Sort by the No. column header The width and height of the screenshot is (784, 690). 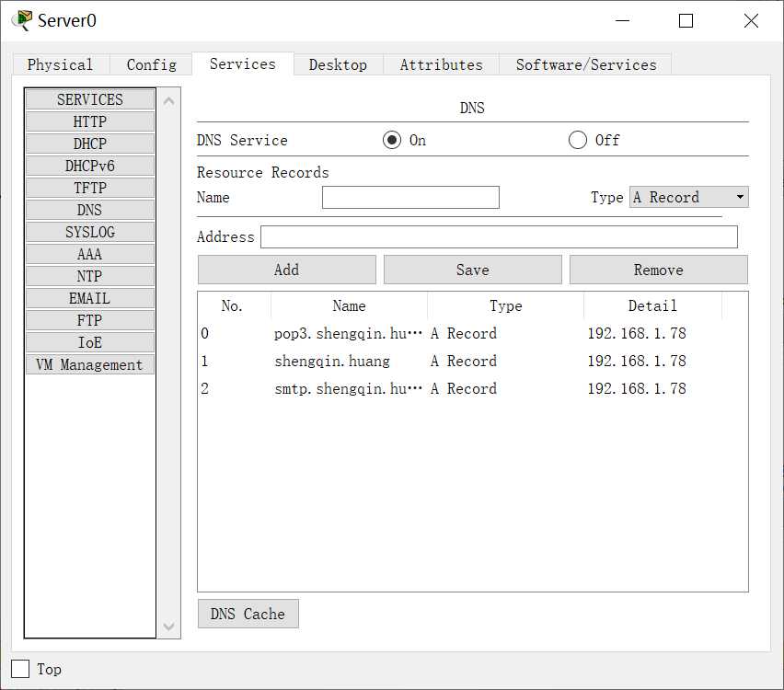tap(232, 305)
